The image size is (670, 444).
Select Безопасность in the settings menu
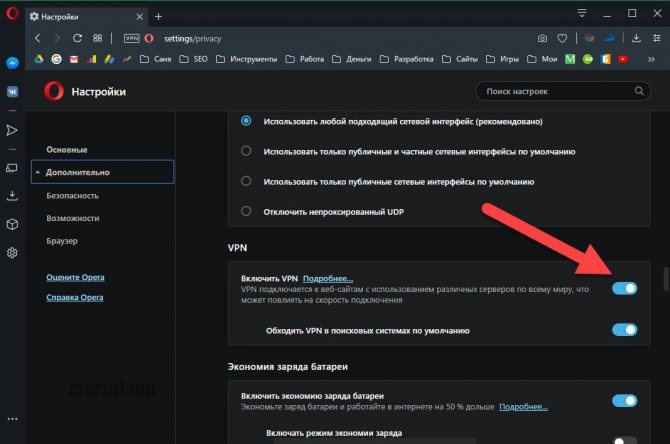coord(73,195)
